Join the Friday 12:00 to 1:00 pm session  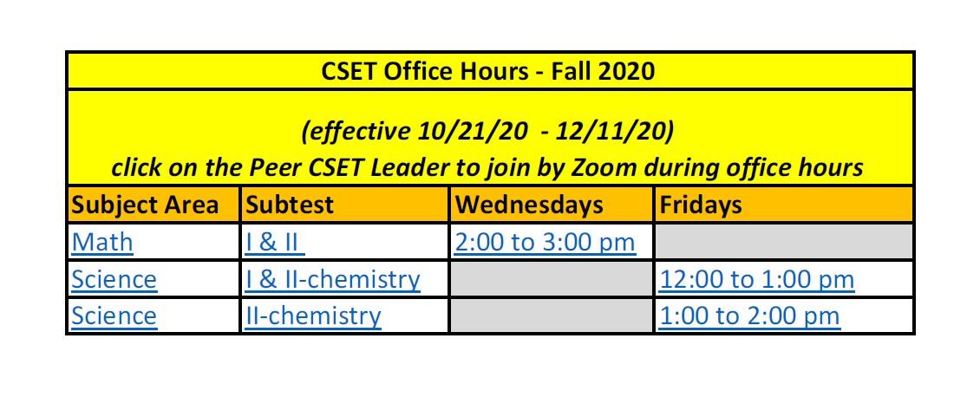click(x=756, y=279)
